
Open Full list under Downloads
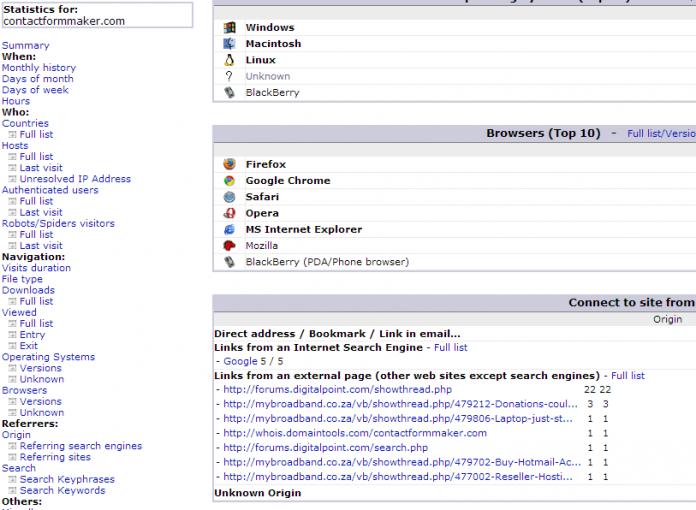point(36,301)
